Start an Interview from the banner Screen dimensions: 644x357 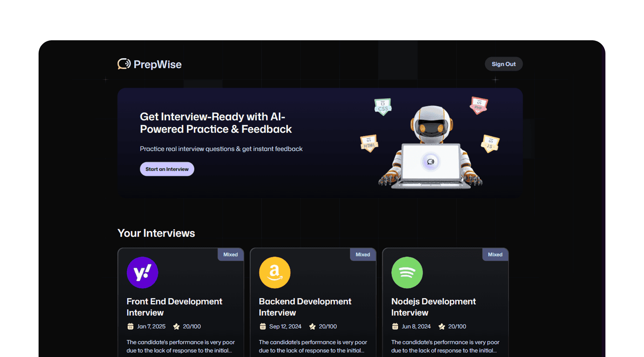167,169
